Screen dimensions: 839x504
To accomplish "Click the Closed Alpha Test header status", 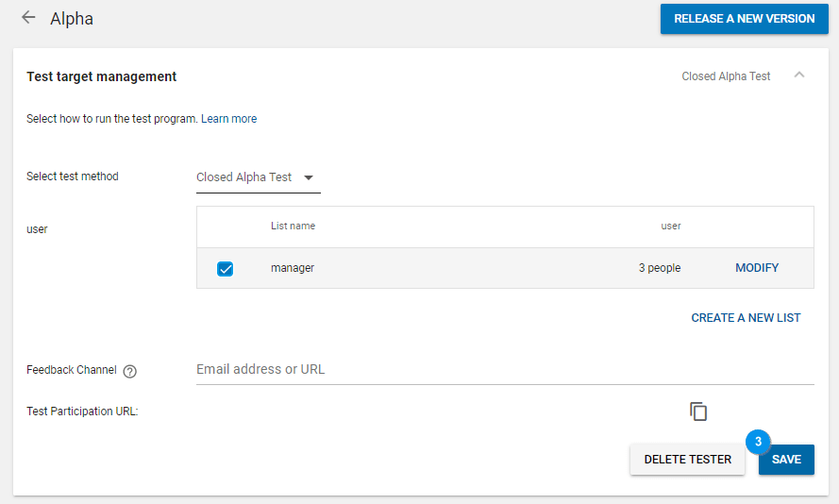I will pos(726,76).
